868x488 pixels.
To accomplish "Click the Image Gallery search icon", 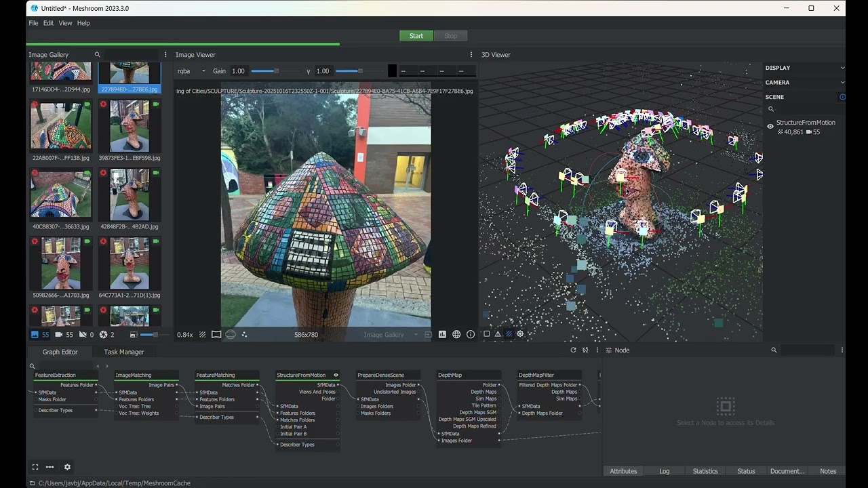I will coord(97,55).
